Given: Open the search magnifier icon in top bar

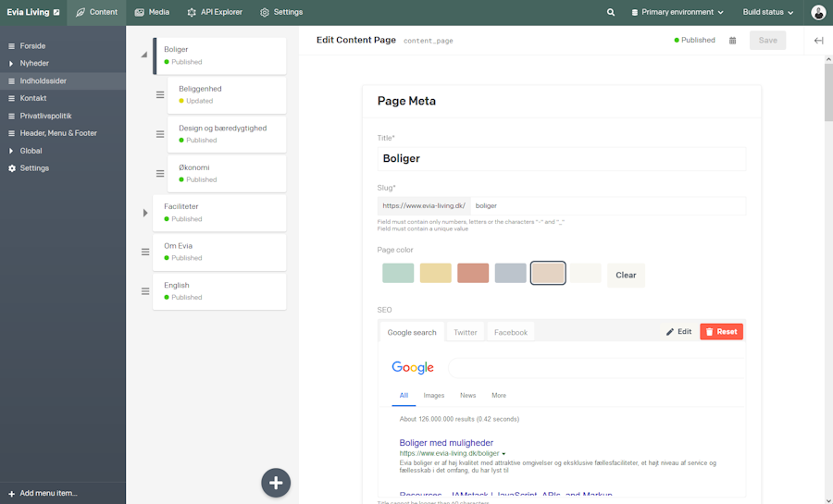Looking at the screenshot, I should pos(611,12).
